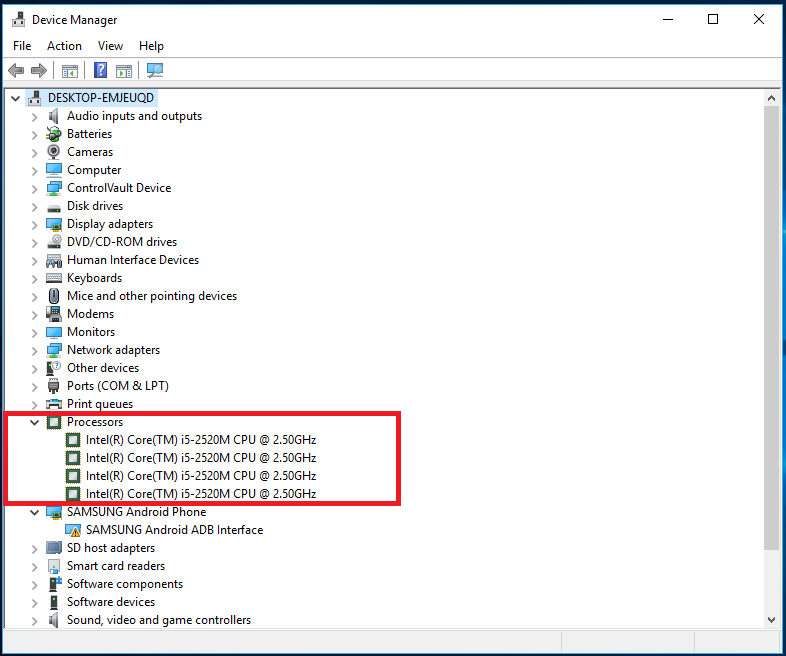Viewport: 786px width, 656px height.
Task: Click the Show/Hide Action Pane toolbar icon
Action: pos(124,71)
